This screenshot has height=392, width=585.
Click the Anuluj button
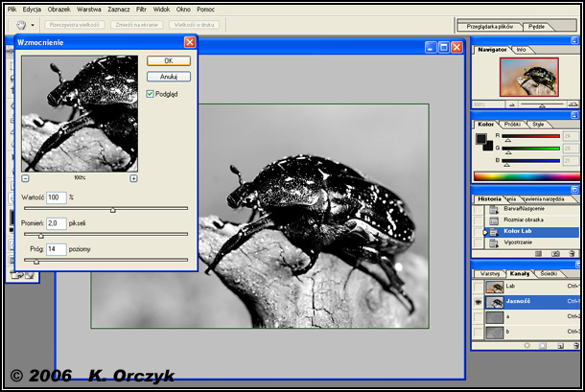169,77
